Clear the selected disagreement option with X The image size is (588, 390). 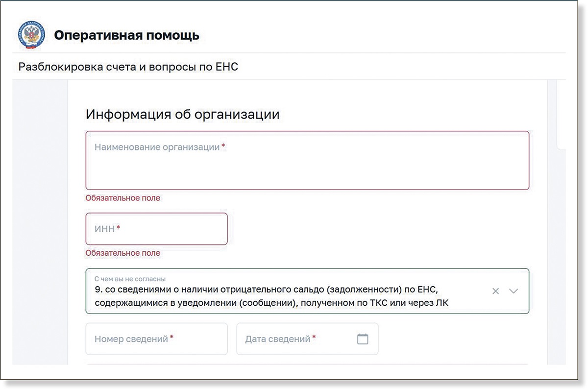click(495, 291)
